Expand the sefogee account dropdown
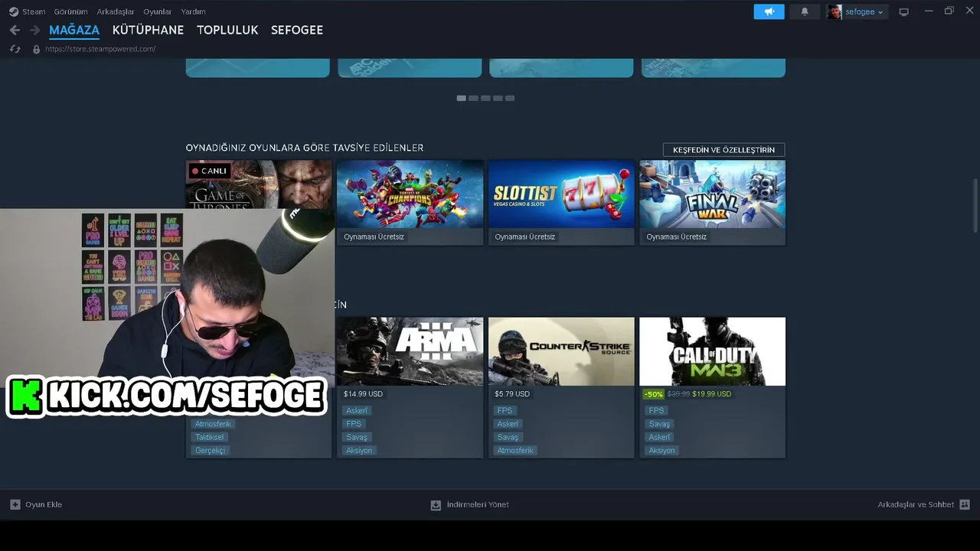The height and width of the screenshot is (551, 980). [864, 11]
